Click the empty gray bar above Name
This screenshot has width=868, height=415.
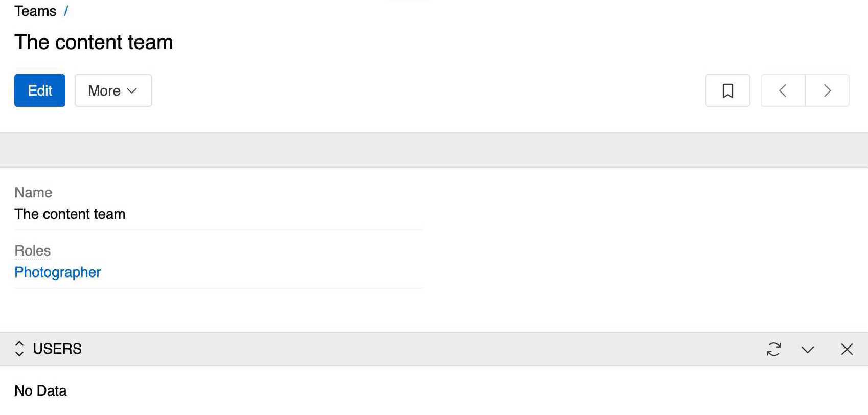tap(433, 150)
